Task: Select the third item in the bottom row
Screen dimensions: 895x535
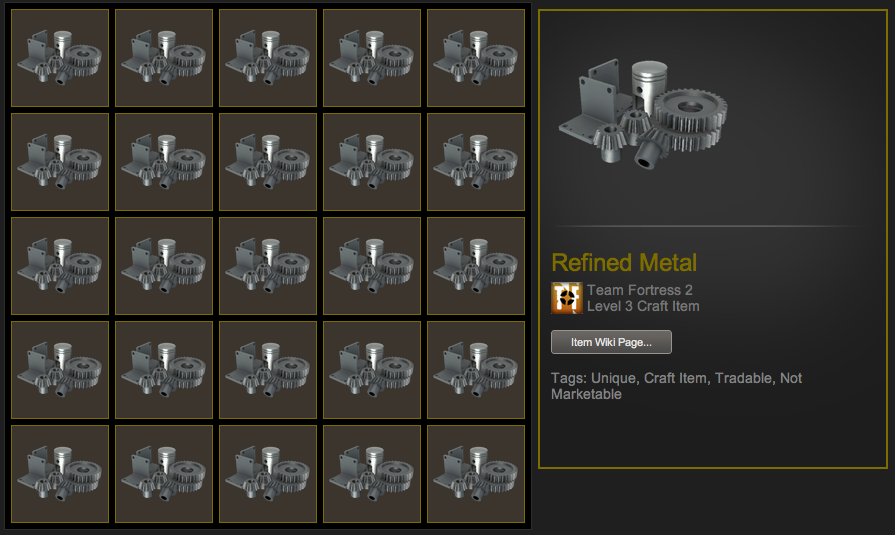Action: (268, 473)
